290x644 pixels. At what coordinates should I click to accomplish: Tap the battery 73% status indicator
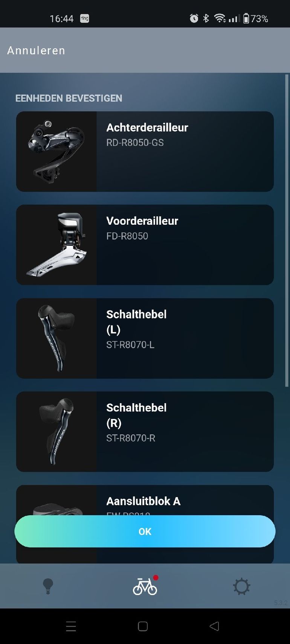pyautogui.click(x=255, y=18)
